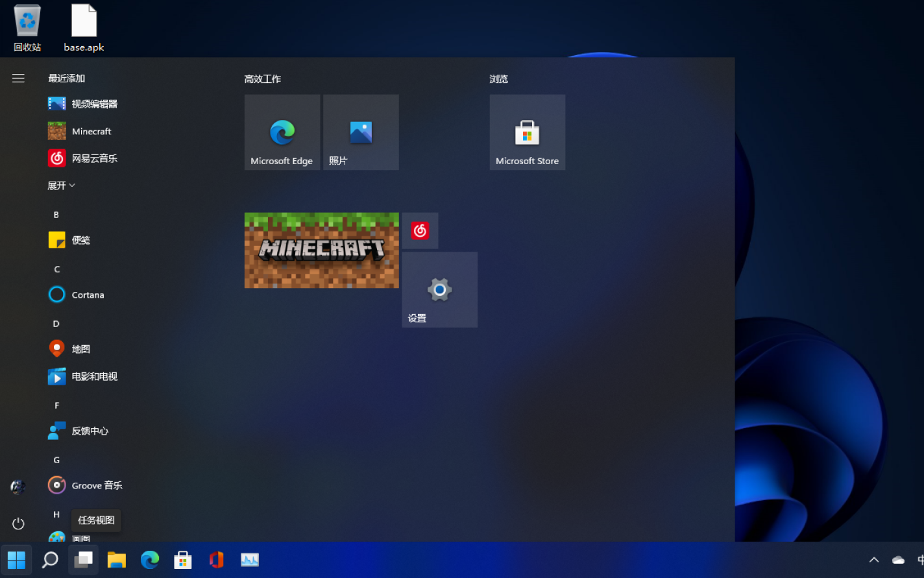Open Microsoft Store from the taskbar
This screenshot has height=578, width=924.
(x=183, y=560)
